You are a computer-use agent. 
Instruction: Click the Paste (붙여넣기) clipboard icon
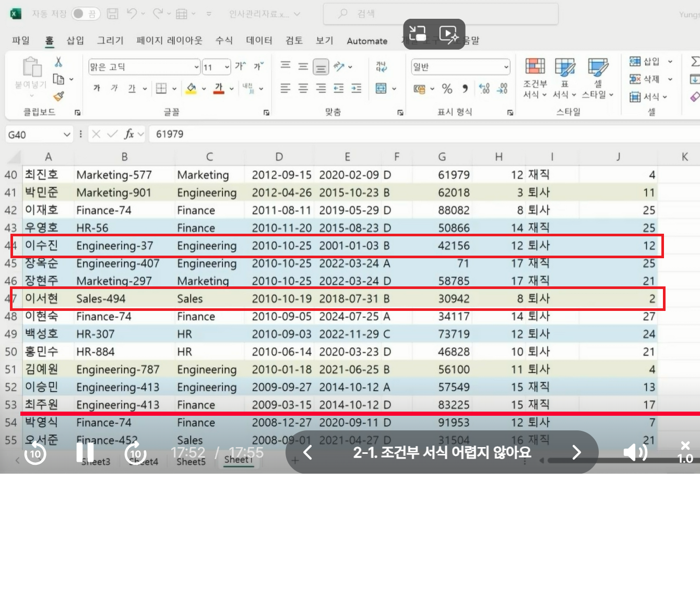point(31,68)
